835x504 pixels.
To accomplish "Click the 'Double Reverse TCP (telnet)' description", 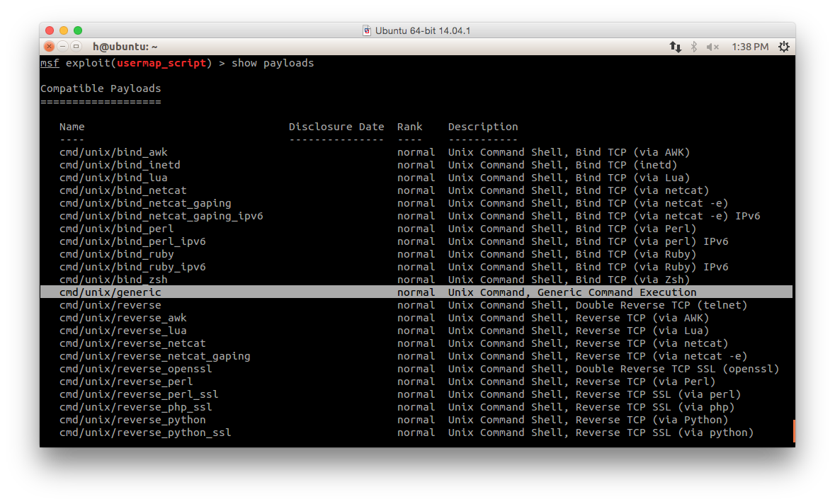I will (x=661, y=305).
